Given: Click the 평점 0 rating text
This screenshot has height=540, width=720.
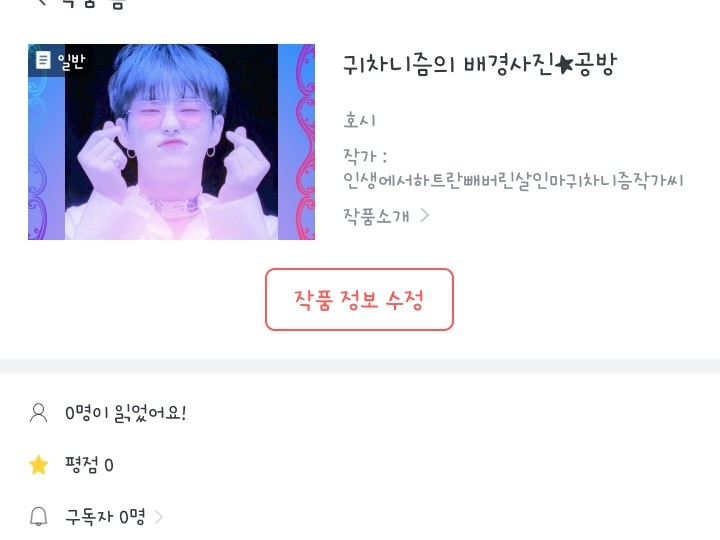Looking at the screenshot, I should [89, 465].
